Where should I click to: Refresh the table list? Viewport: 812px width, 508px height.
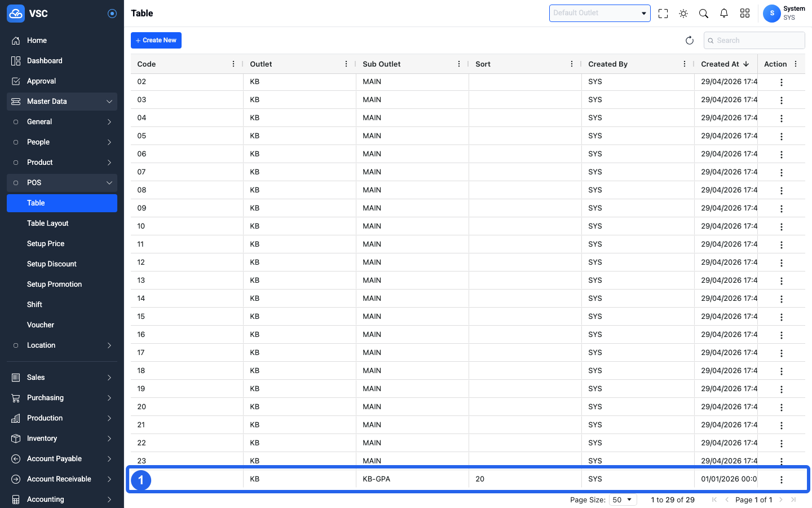[689, 41]
